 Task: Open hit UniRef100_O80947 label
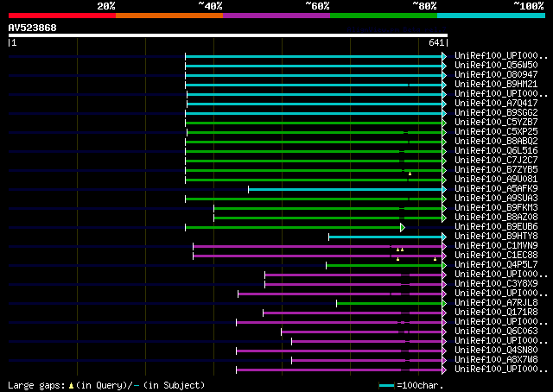click(496, 75)
